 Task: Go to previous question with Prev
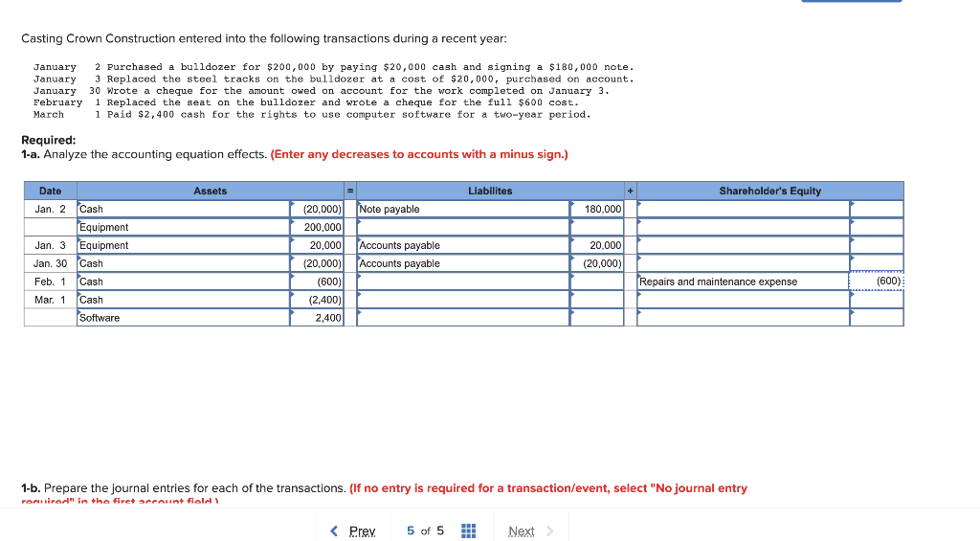coord(353,531)
